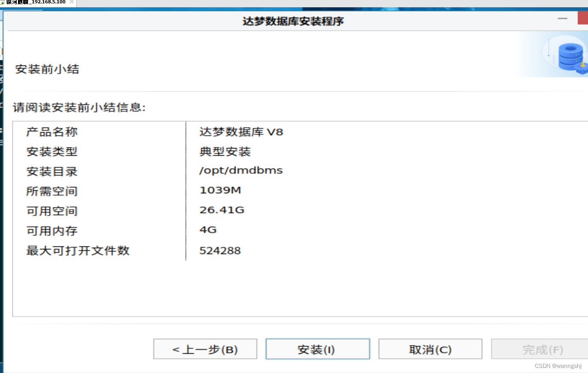Select the value 524288
Image resolution: width=588 pixels, height=373 pixels.
point(220,251)
